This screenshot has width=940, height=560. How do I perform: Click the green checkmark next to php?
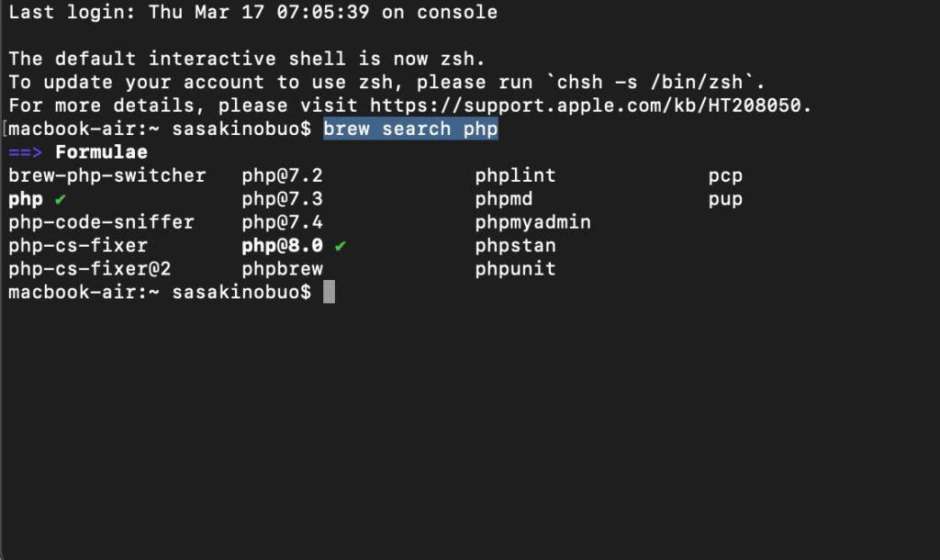pyautogui.click(x=60, y=198)
